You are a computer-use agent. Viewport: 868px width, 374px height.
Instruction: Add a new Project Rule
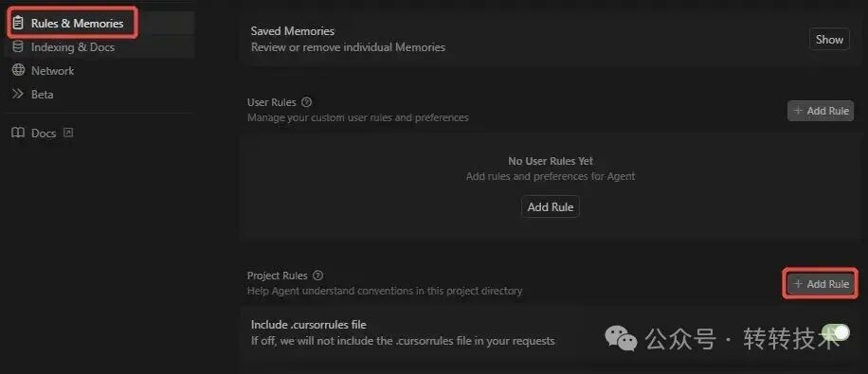point(821,284)
